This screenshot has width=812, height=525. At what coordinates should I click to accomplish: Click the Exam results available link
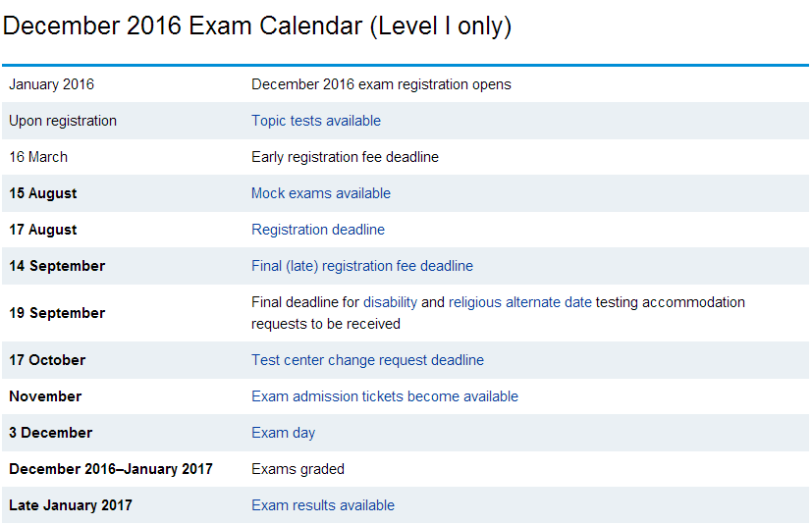(x=322, y=505)
